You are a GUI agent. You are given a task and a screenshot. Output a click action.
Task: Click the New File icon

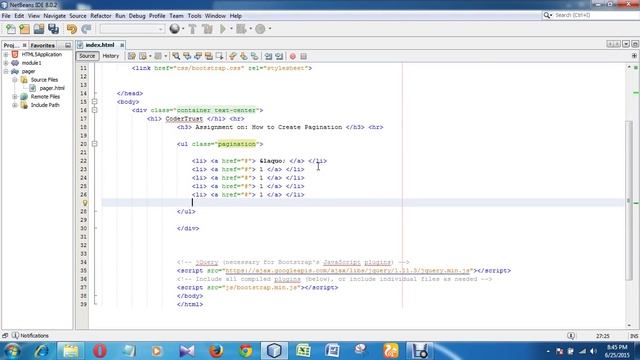[x=11, y=29]
